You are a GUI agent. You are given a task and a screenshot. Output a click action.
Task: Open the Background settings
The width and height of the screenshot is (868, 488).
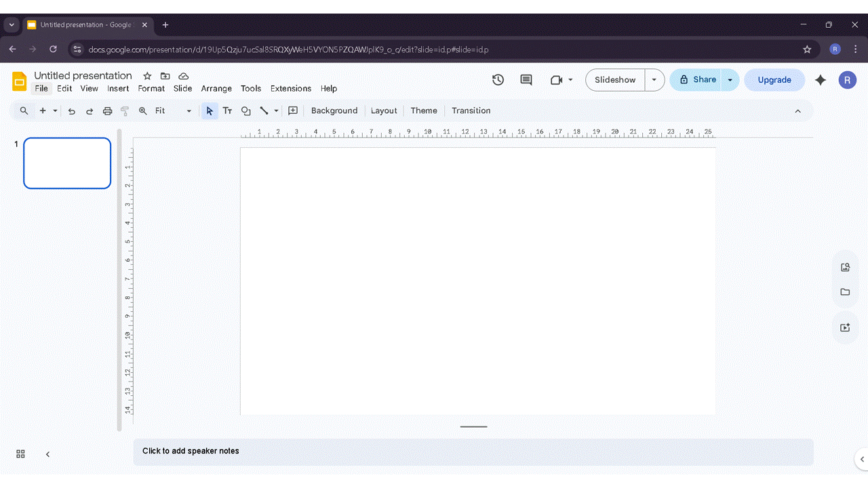coord(334,110)
